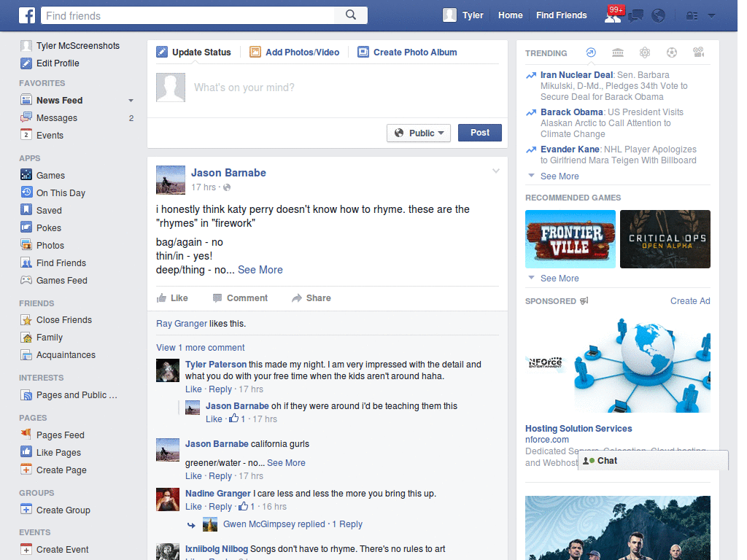The width and height of the screenshot is (747, 560).
Task: Open Evander Kane trending topic
Action: click(569, 149)
